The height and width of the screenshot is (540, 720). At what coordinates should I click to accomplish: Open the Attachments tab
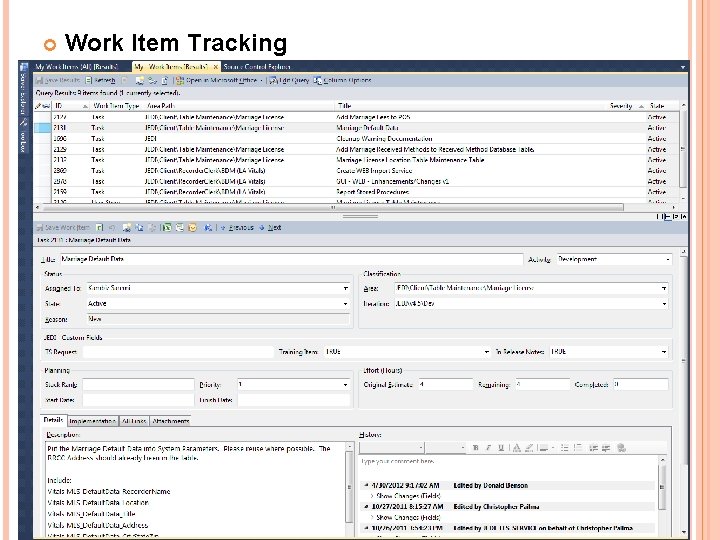coord(170,421)
